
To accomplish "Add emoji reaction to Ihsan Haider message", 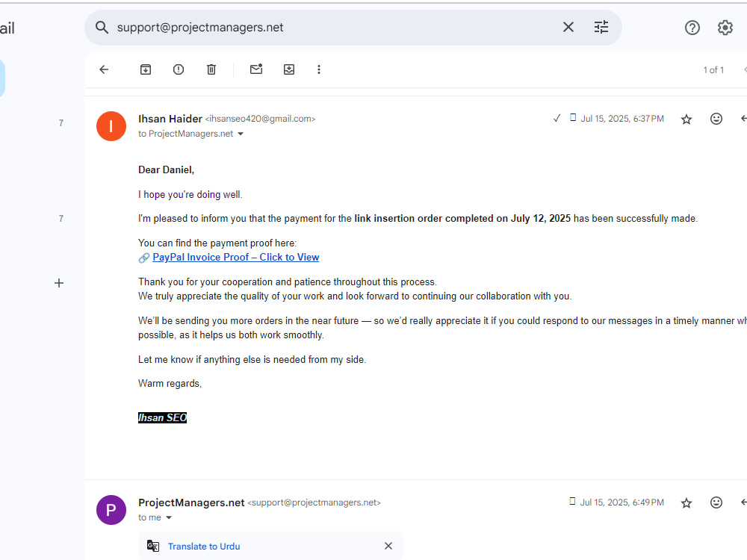I will tap(716, 119).
